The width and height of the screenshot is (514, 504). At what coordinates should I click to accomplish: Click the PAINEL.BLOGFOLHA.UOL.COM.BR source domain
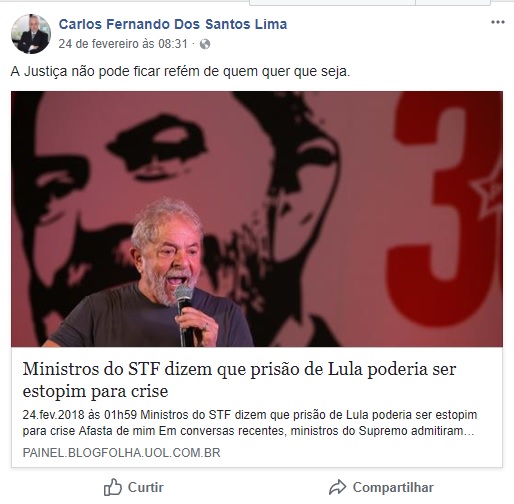[x=121, y=453]
